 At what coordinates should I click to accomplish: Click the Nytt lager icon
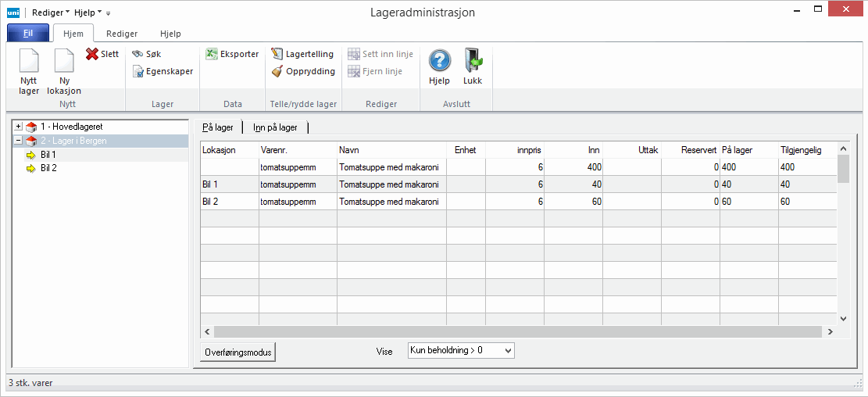[29, 63]
